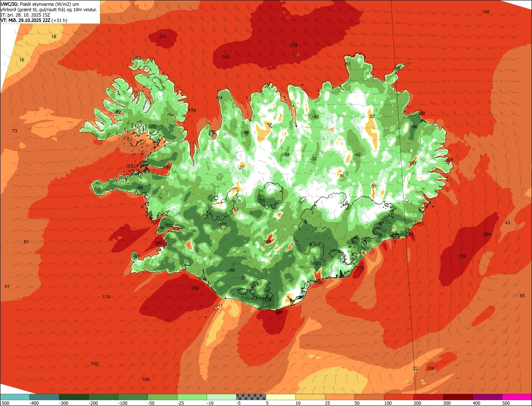The image size is (532, 406).
Task: Click the teal legend swatch labeled -500
Action: pos(15,397)
